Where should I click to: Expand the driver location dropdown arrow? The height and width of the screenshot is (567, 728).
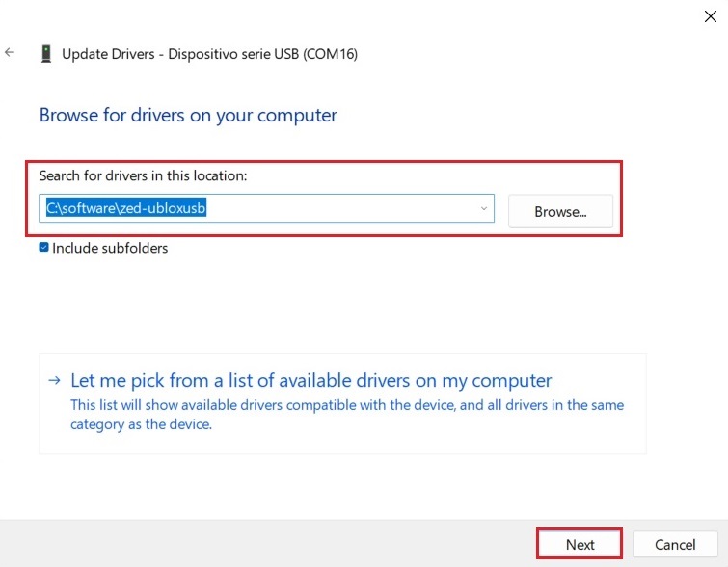point(483,208)
